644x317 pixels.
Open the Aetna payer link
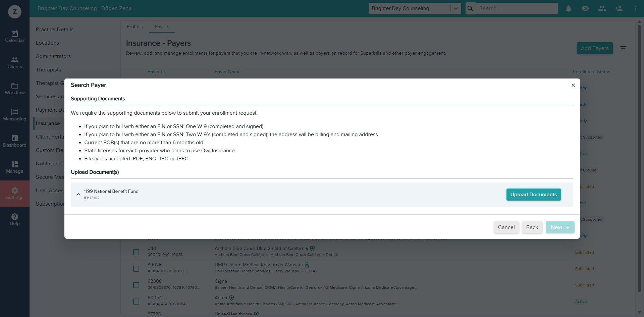pyautogui.click(x=221, y=298)
